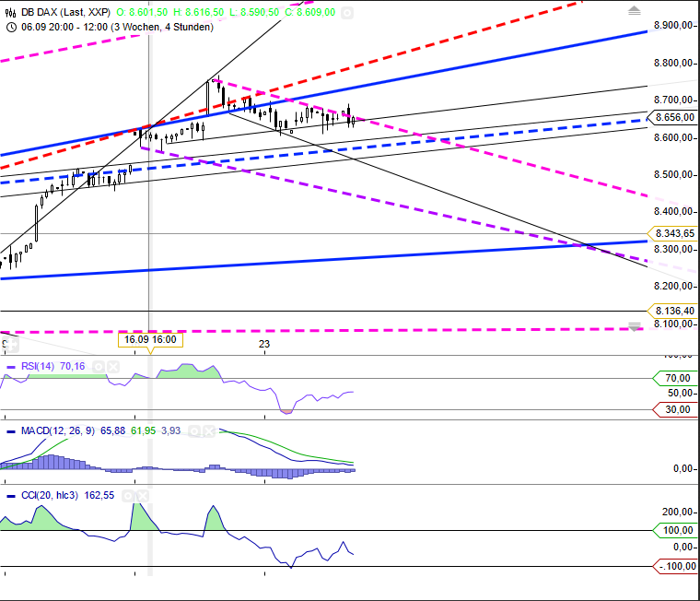Select the CCI 100,00 level tag

[675, 530]
